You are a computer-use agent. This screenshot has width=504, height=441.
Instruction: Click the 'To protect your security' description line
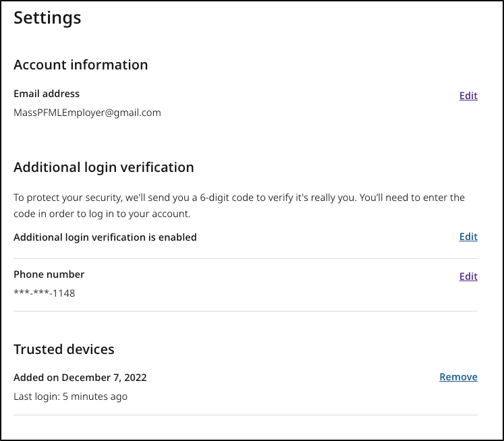tap(239, 198)
